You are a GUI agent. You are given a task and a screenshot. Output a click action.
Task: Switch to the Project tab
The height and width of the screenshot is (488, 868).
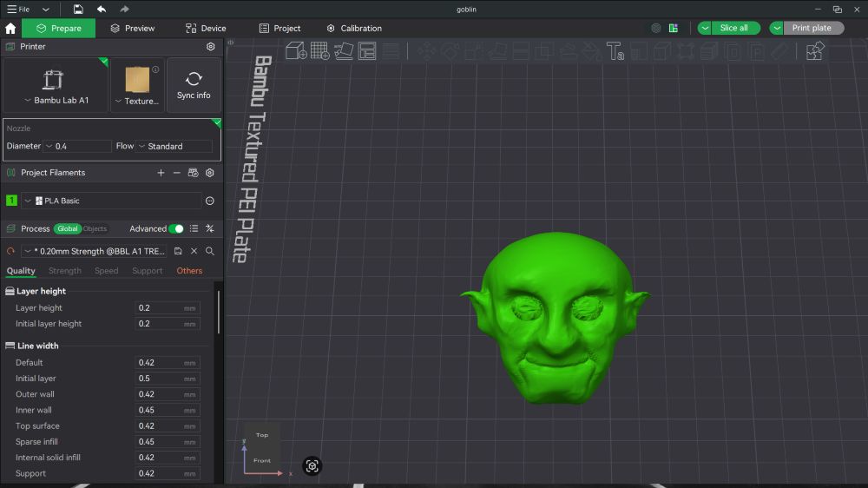click(280, 29)
